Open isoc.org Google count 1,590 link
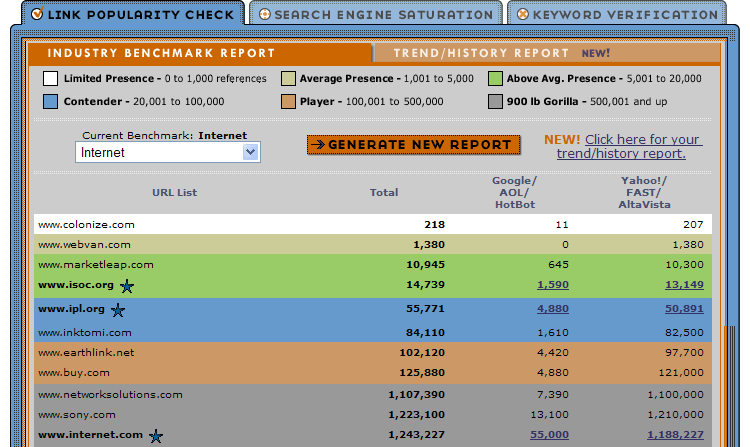The image size is (750, 447). tap(552, 285)
